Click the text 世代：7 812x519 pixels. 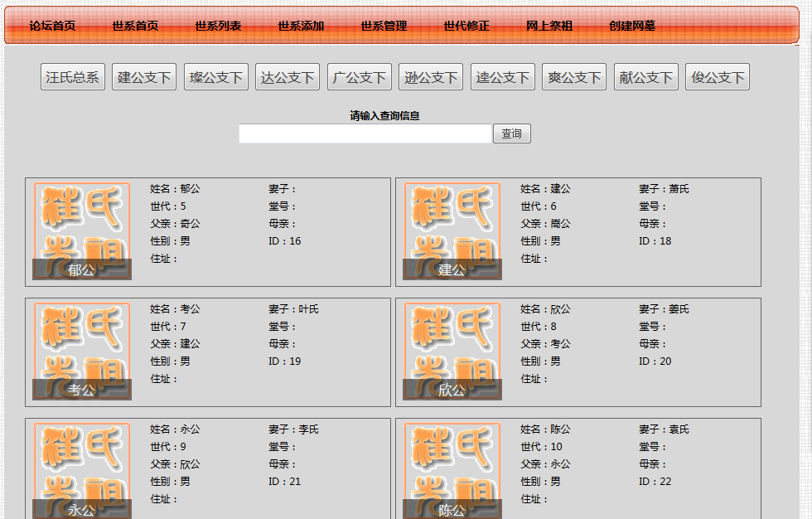click(167, 327)
